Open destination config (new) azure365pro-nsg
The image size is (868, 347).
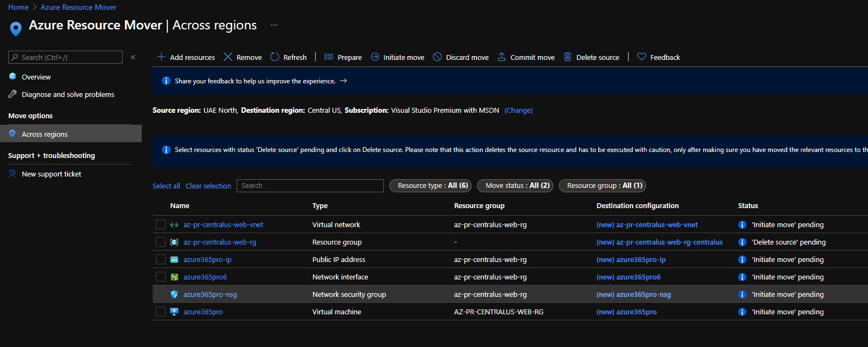[634, 294]
